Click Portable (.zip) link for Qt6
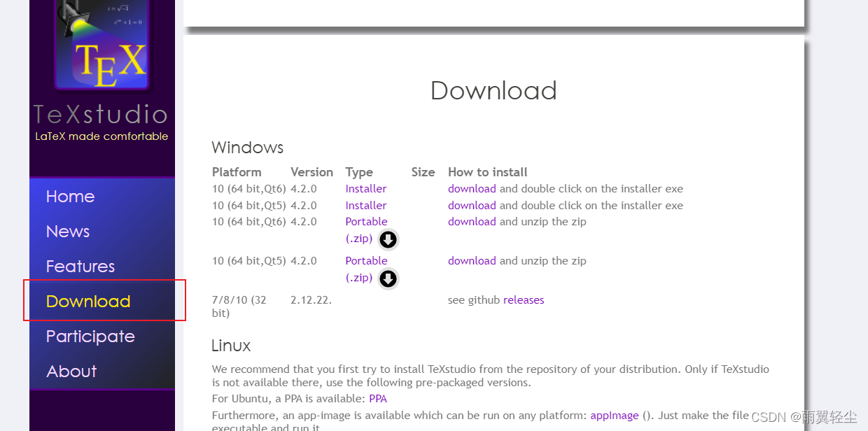Image resolution: width=868 pixels, height=431 pixels. [367, 230]
